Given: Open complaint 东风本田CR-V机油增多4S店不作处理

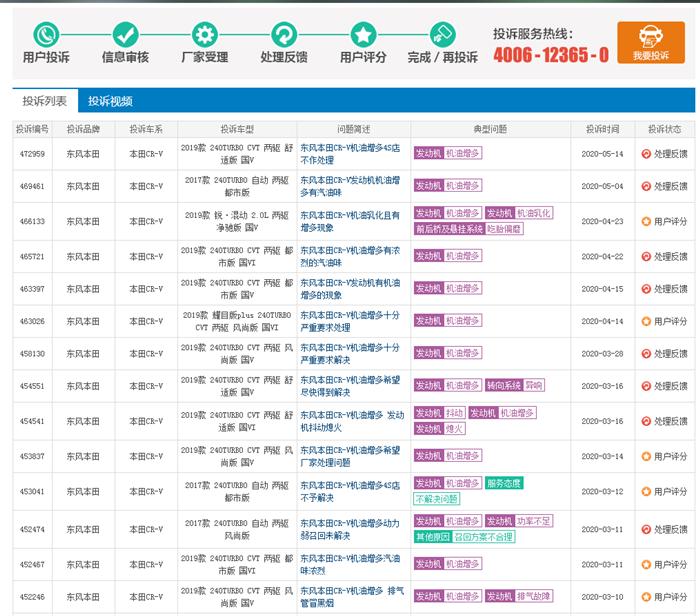Looking at the screenshot, I should (x=350, y=154).
